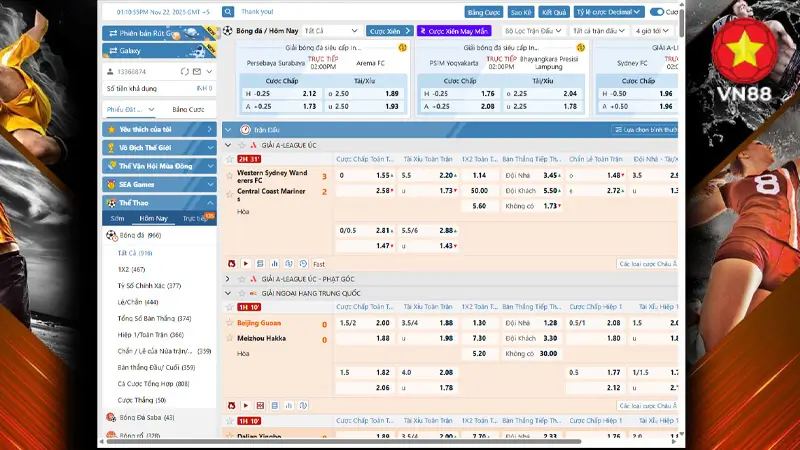Click the Bóng đá soccer ball icon

coord(111,235)
